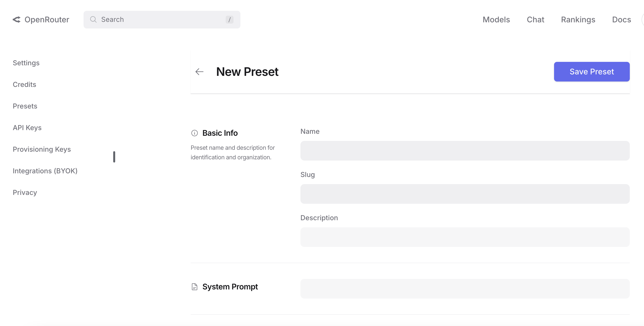Open the Chat page
The width and height of the screenshot is (644, 326).
tap(535, 20)
